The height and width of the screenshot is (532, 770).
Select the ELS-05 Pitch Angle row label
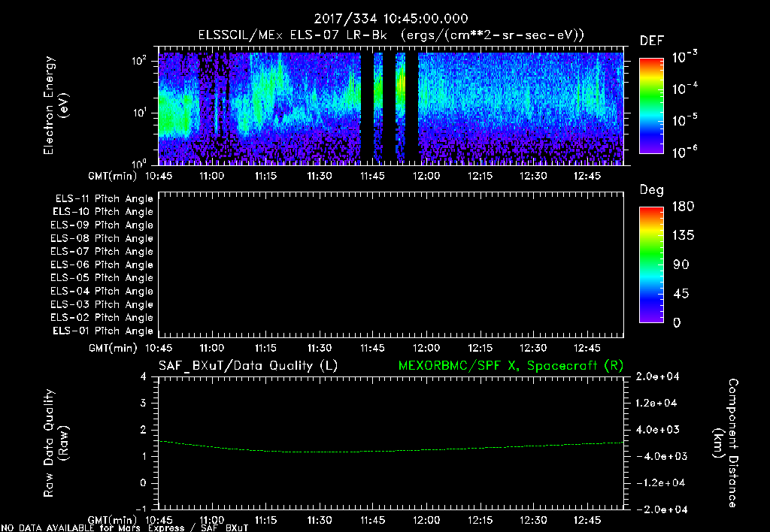(x=102, y=278)
